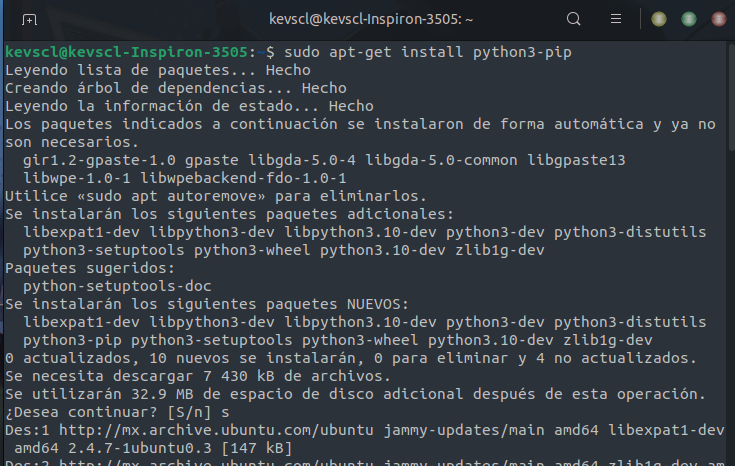Click the python-setuptools-doc suggested package

(117, 286)
